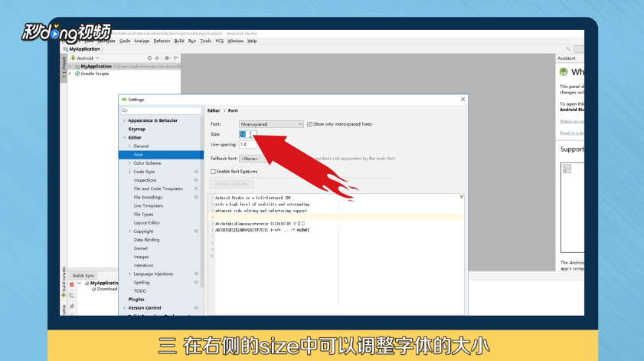This screenshot has width=644, height=361.
Task: Open the Fallback font dropdown
Action: point(251,159)
